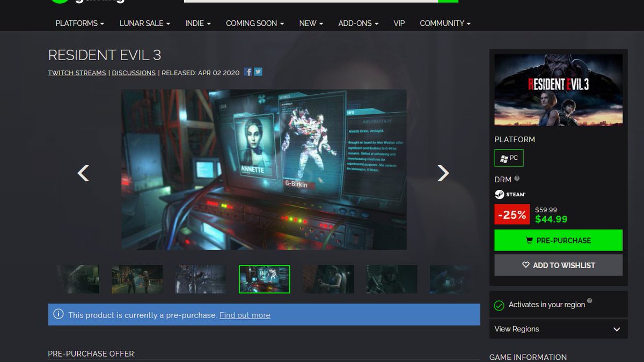Open the COMING SOON dropdown
The image size is (644, 362).
tap(254, 23)
